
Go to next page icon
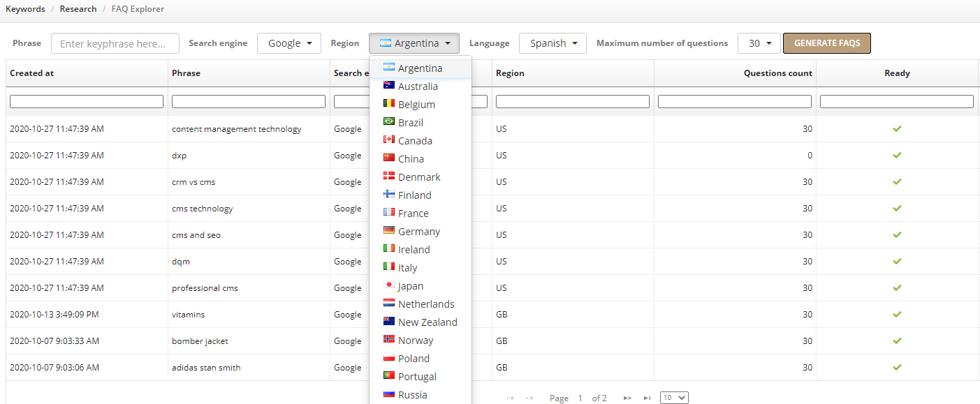pyautogui.click(x=627, y=398)
